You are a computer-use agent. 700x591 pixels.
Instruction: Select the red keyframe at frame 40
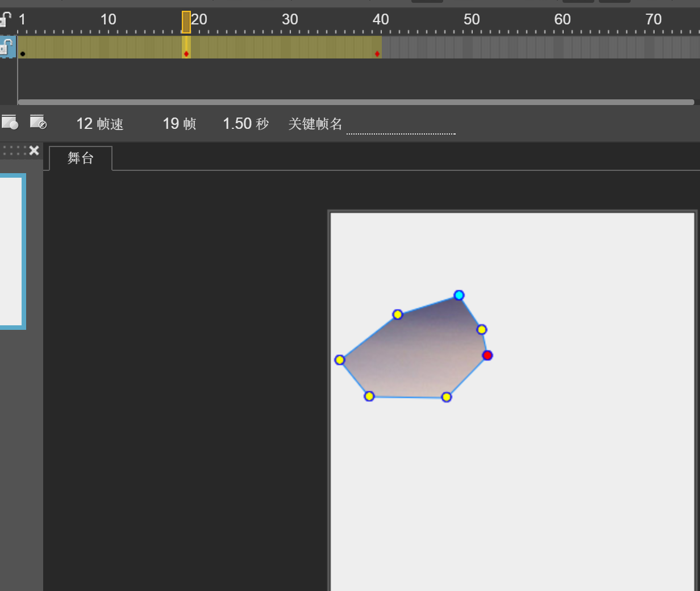pos(377,54)
